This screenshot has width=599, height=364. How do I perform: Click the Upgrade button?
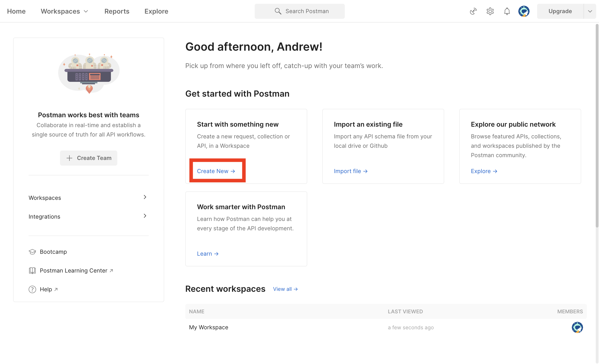click(x=560, y=11)
